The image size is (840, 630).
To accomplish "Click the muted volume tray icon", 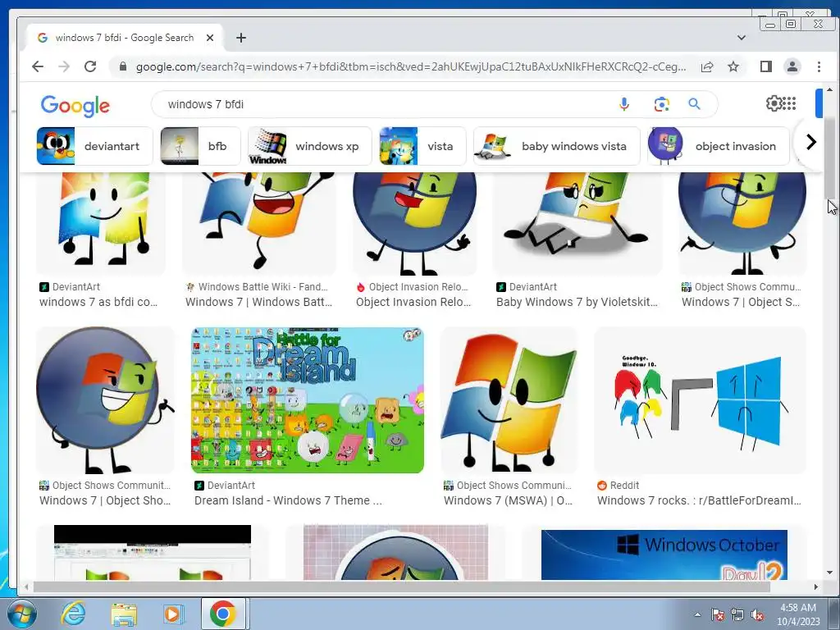I will [757, 614].
